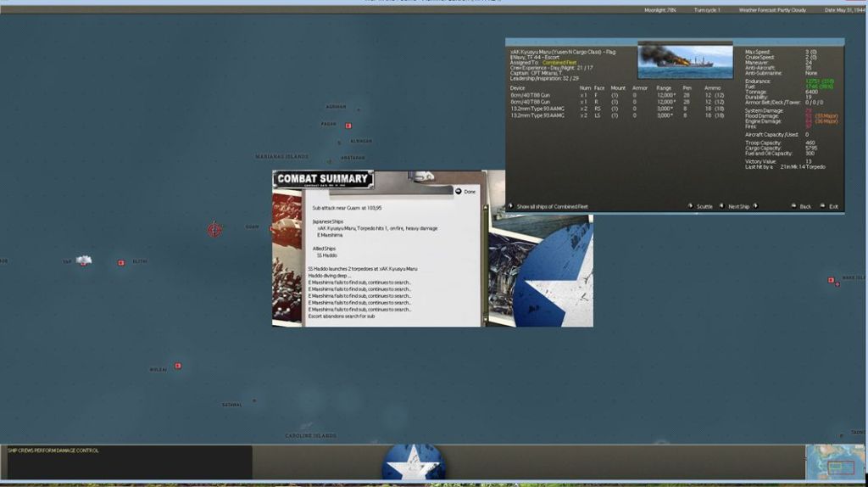The height and width of the screenshot is (487, 868).
Task: Click the MARIANAS ISLANDS map label
Action: [281, 157]
